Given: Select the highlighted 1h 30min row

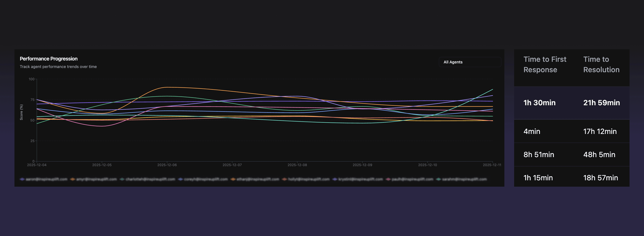Looking at the screenshot, I should (x=539, y=103).
